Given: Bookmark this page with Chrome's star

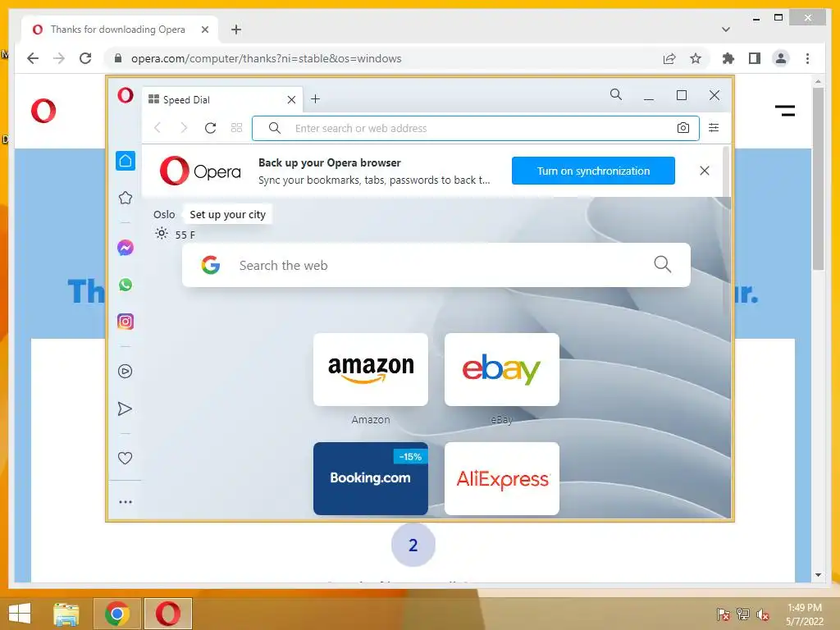Looking at the screenshot, I should click(x=696, y=58).
